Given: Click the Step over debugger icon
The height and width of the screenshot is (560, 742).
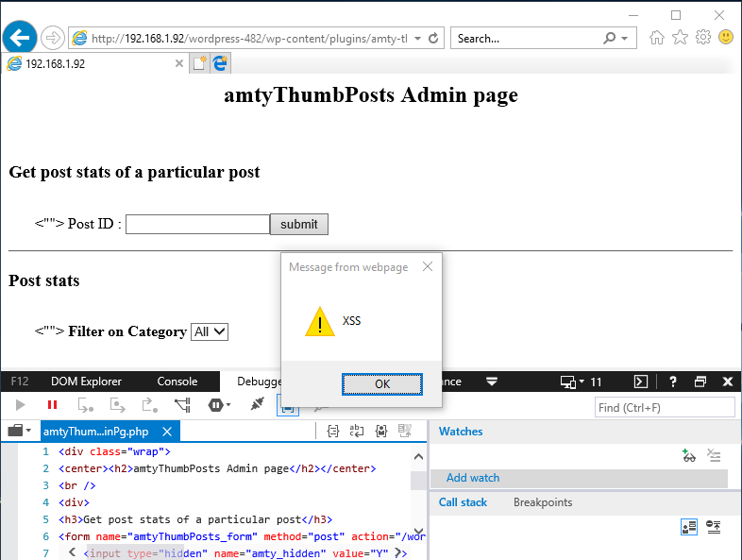Looking at the screenshot, I should click(117, 405).
